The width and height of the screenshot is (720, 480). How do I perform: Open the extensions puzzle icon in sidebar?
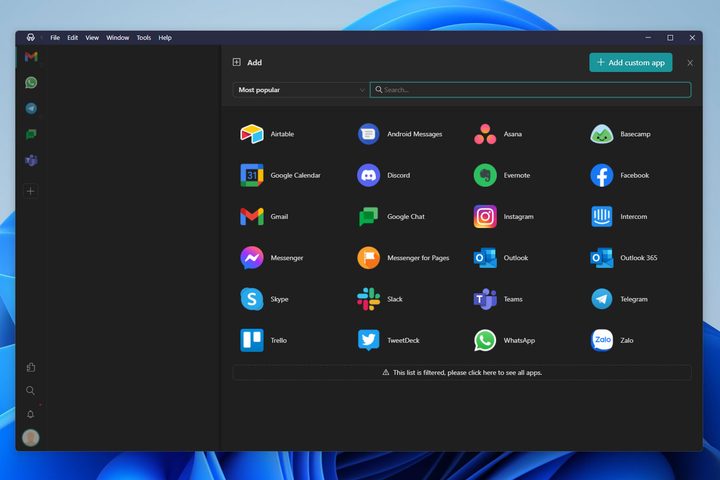coord(31,367)
